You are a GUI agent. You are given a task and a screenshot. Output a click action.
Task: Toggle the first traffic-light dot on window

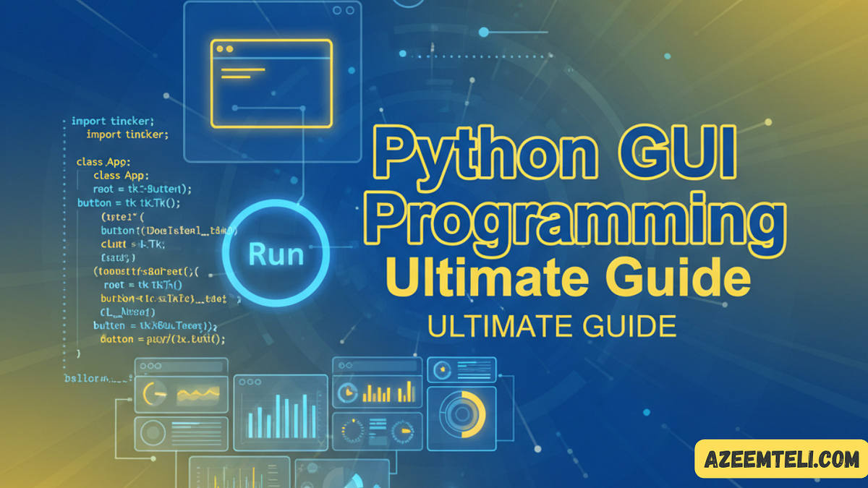(x=142, y=366)
